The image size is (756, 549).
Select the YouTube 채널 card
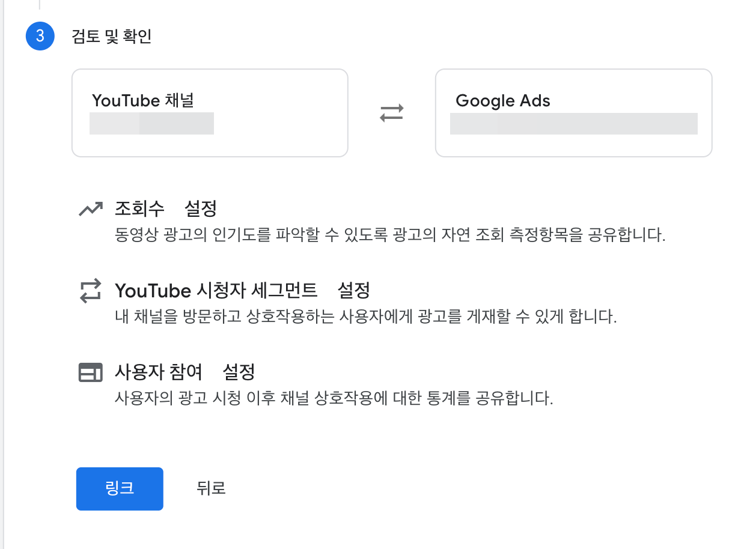click(210, 113)
